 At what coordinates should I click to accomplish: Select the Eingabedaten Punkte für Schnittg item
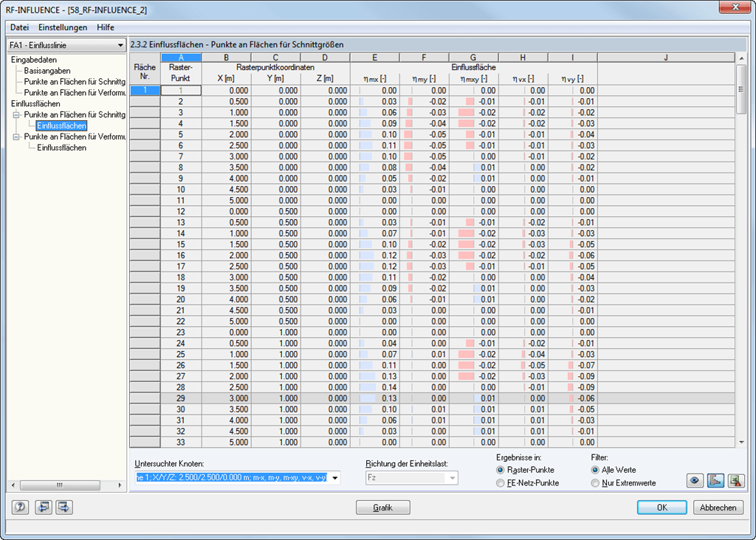[75, 82]
